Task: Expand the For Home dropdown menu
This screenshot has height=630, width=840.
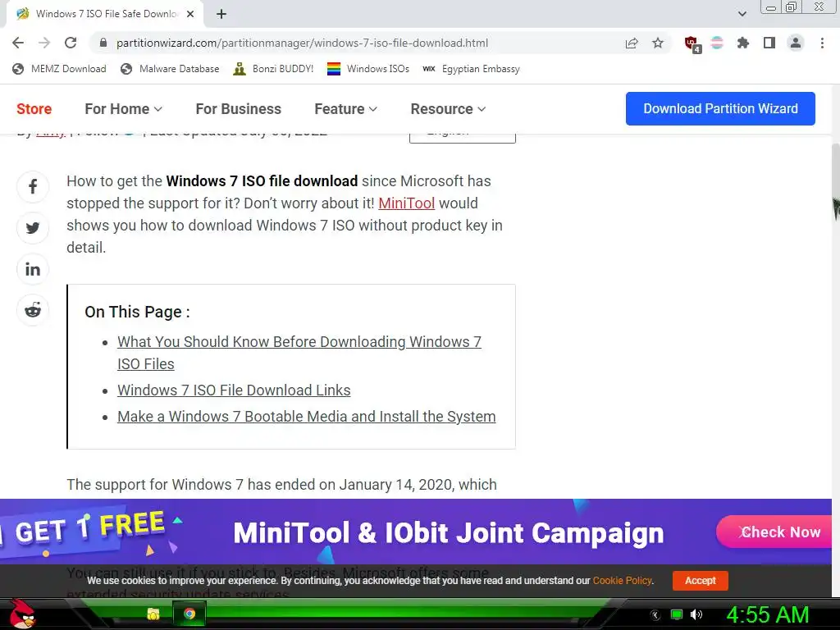Action: 123,109
